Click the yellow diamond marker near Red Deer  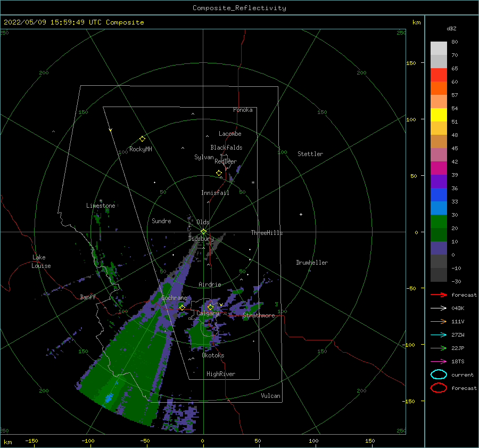219,173
